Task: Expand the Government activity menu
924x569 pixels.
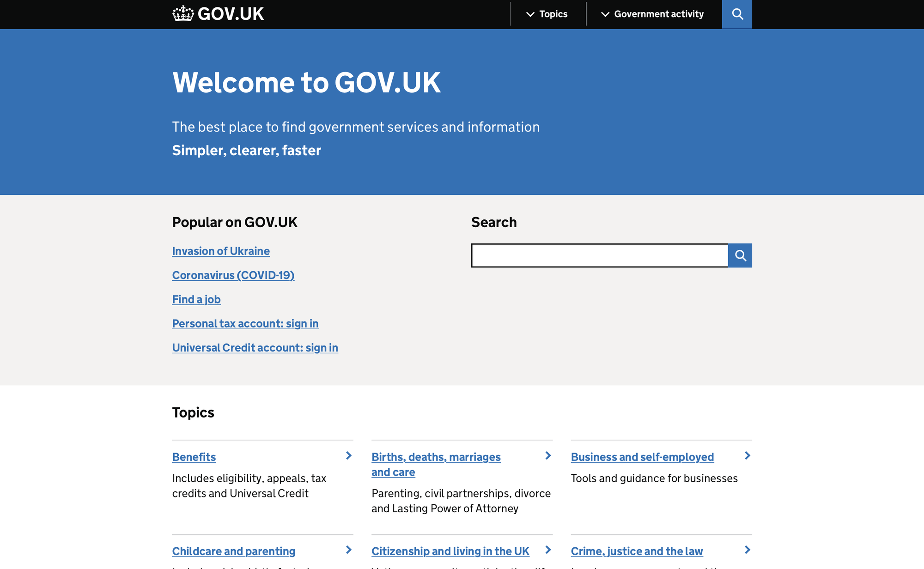Action: click(652, 14)
